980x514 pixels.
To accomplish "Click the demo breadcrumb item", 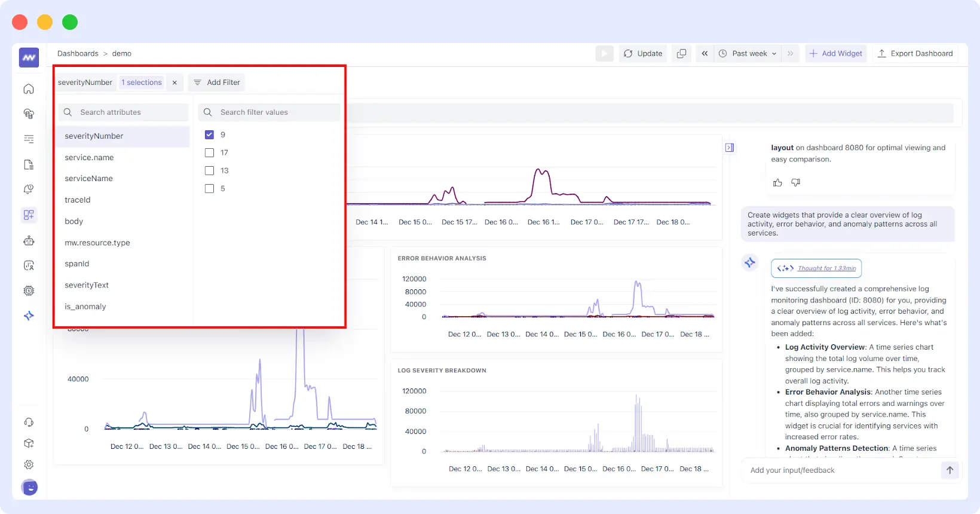I will 122,53.
